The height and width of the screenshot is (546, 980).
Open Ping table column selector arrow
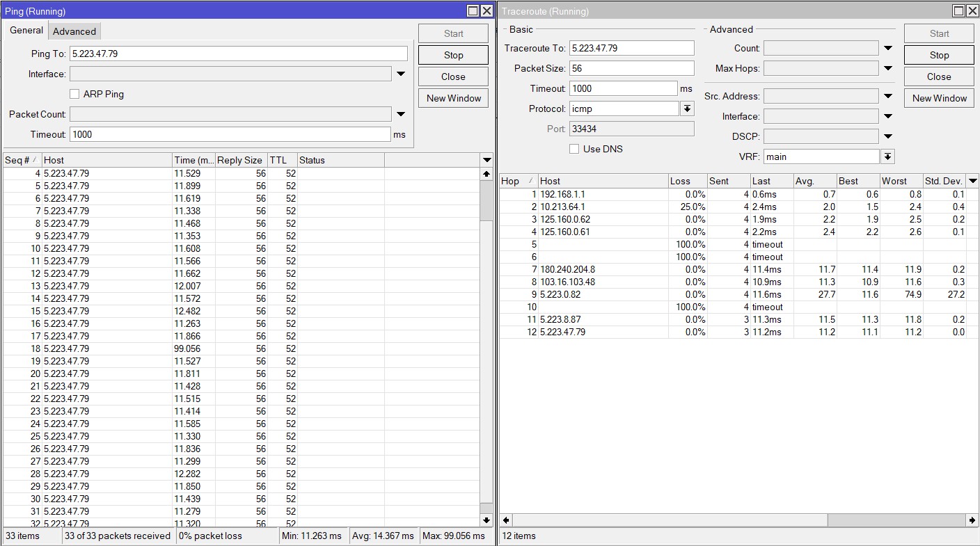coord(487,161)
